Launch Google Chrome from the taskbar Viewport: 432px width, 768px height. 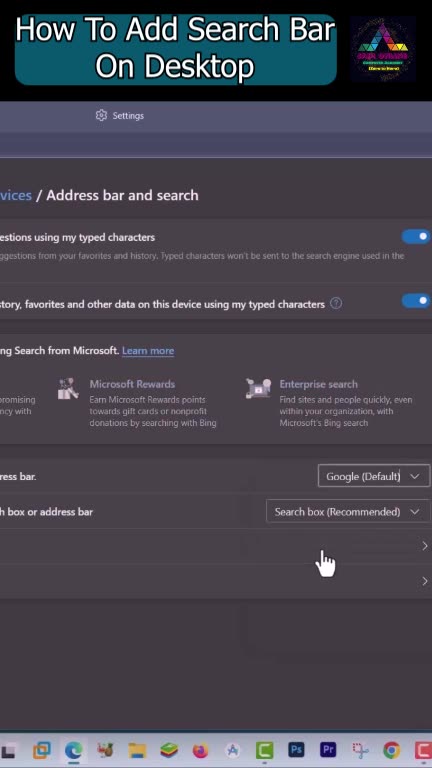pyautogui.click(x=391, y=750)
